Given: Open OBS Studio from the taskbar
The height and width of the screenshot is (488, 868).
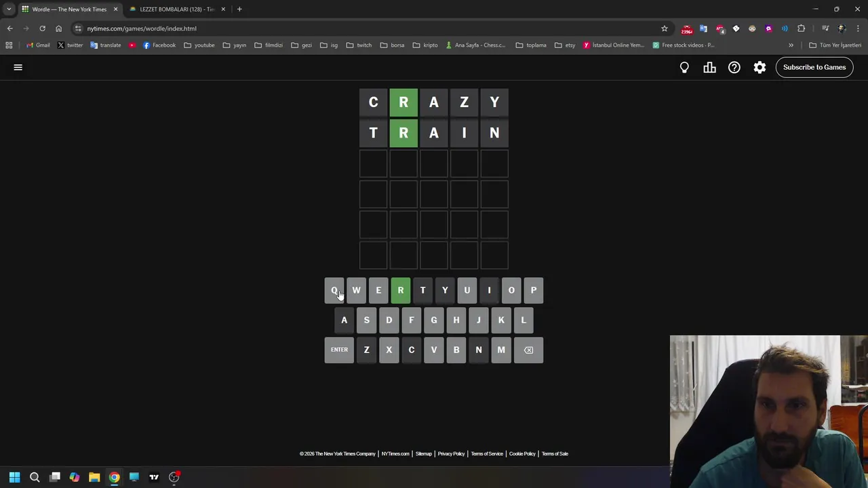Looking at the screenshot, I should (174, 477).
